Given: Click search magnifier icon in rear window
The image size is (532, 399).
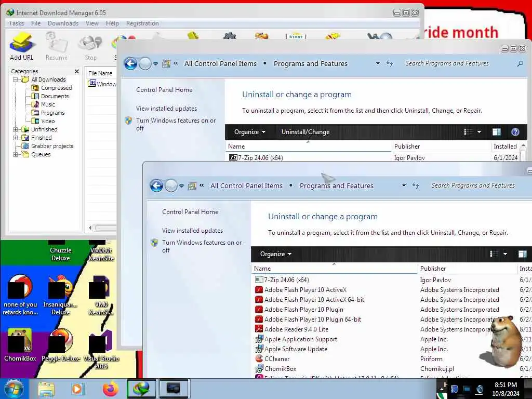Looking at the screenshot, I should click(x=520, y=63).
